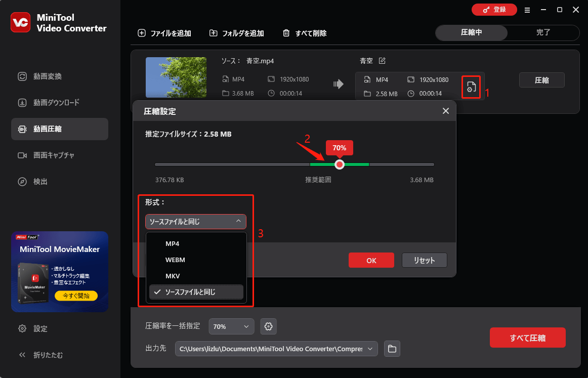Click ファイルを追加 to add files
The width and height of the screenshot is (588, 378).
click(x=164, y=33)
